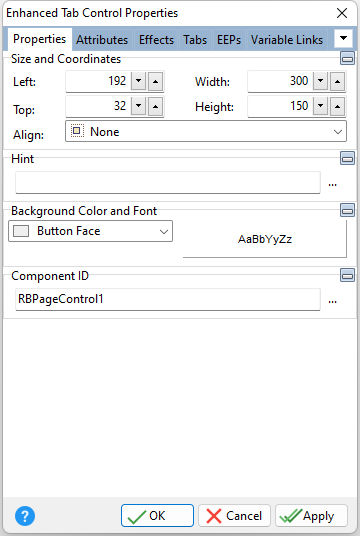Decrease the Top value with down arrow
The width and height of the screenshot is (360, 536).
138,106
